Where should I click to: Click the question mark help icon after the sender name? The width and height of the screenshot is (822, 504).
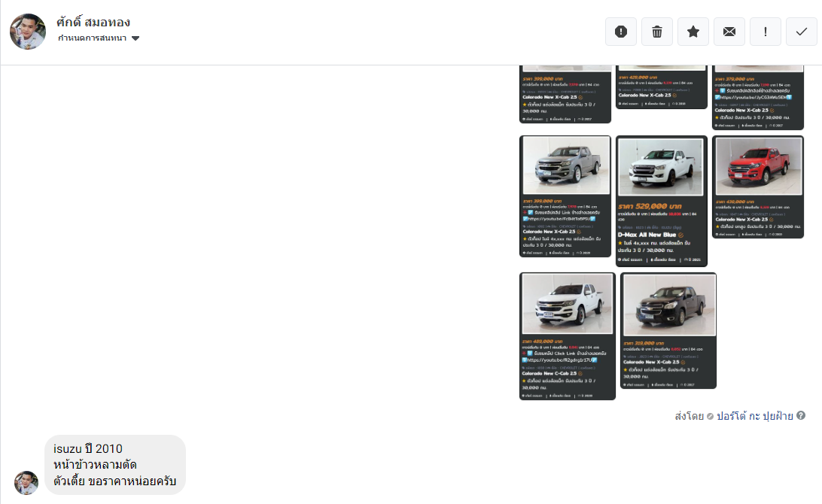click(x=800, y=415)
